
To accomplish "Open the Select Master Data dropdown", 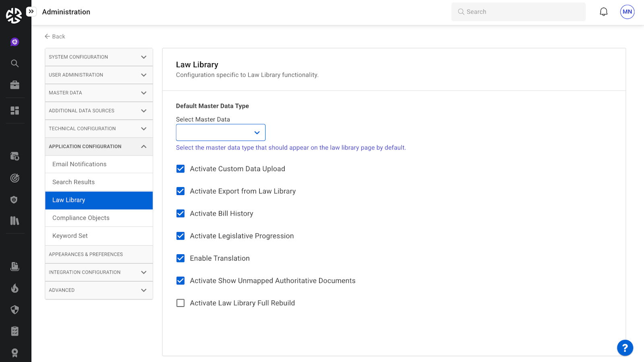I will click(221, 133).
